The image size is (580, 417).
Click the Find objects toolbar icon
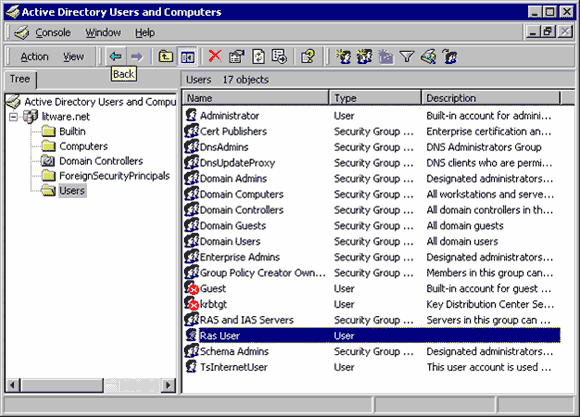click(x=428, y=57)
